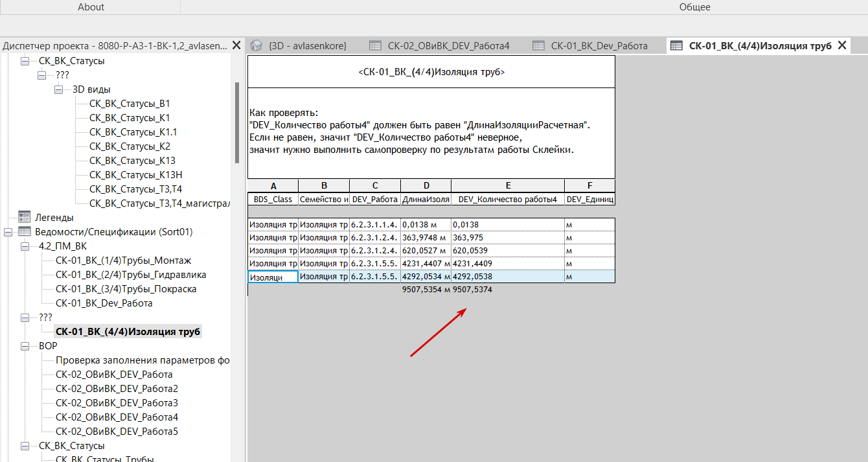
Task: Click the Легенды icon in the browser
Action: (25, 217)
